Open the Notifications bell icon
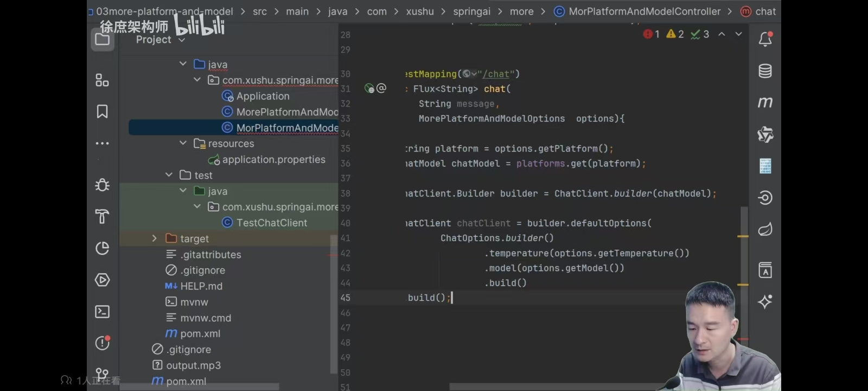The image size is (868, 391). (x=765, y=39)
